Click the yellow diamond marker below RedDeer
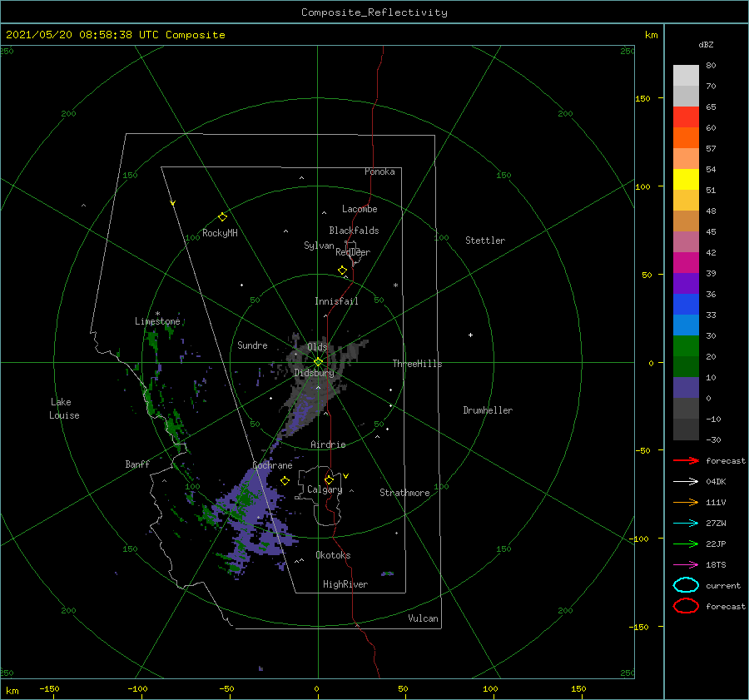Screen dimensions: 749x700 tap(342, 271)
